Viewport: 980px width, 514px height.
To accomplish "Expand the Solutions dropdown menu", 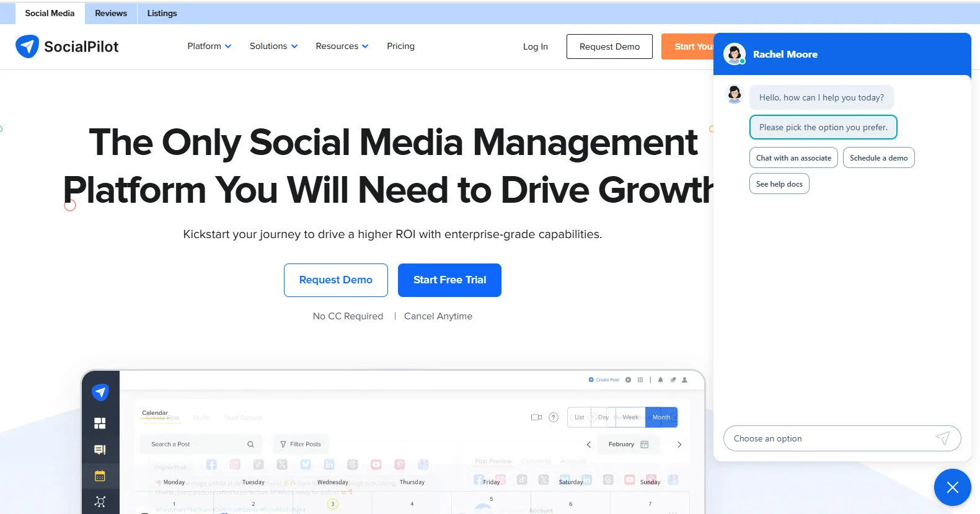I will click(x=273, y=47).
